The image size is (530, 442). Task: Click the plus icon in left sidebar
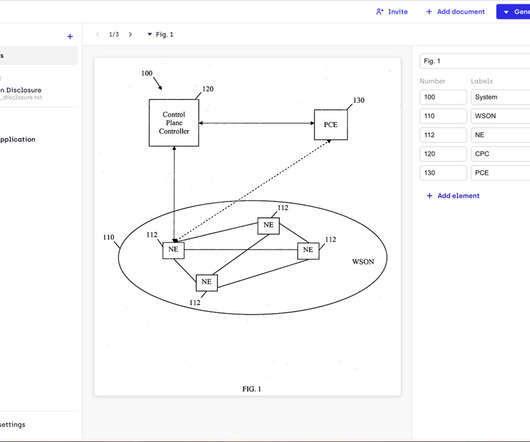click(x=70, y=36)
